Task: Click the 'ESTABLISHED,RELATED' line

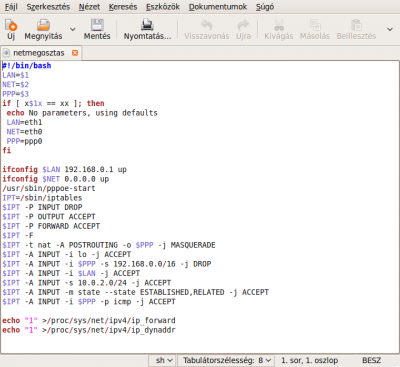Action: tap(135, 292)
